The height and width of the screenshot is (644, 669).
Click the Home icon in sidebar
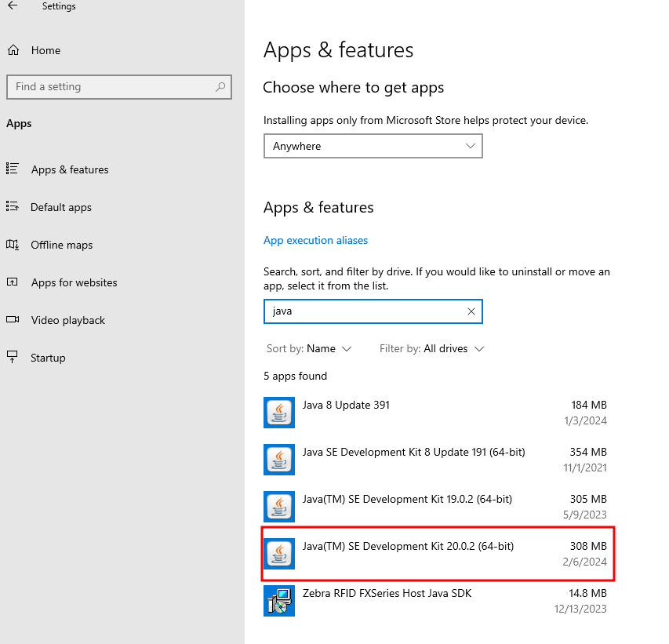point(13,50)
